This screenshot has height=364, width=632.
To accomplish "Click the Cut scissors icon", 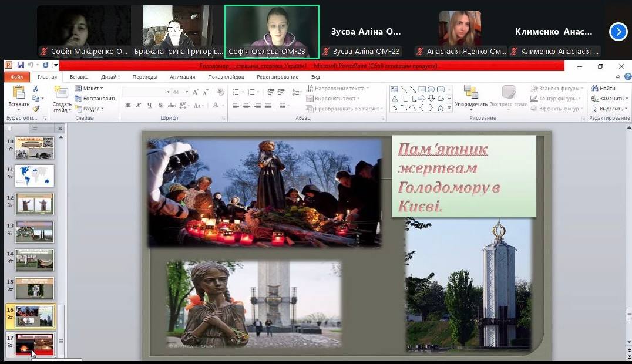I will [36, 89].
